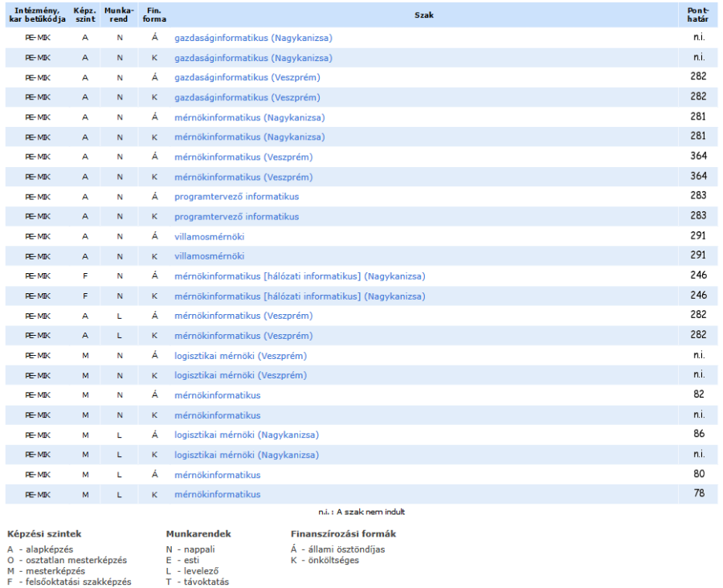Click mérnökinformatikus (Nagykanizsa) link in the Á row, score 281

click(x=249, y=118)
